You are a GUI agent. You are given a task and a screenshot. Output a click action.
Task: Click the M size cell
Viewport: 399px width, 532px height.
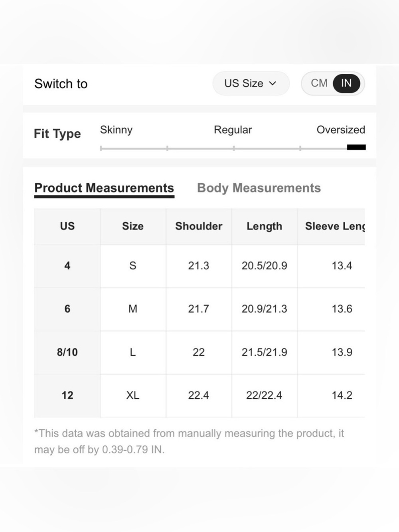click(133, 309)
